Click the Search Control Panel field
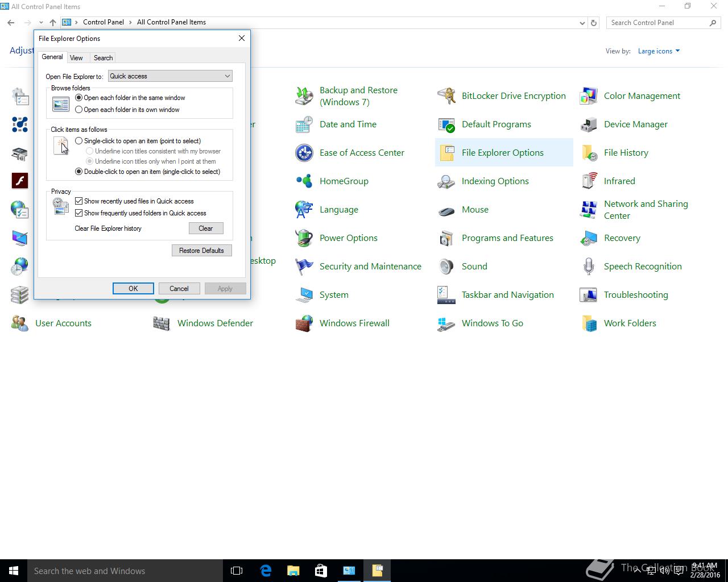This screenshot has height=582, width=728. tap(659, 23)
